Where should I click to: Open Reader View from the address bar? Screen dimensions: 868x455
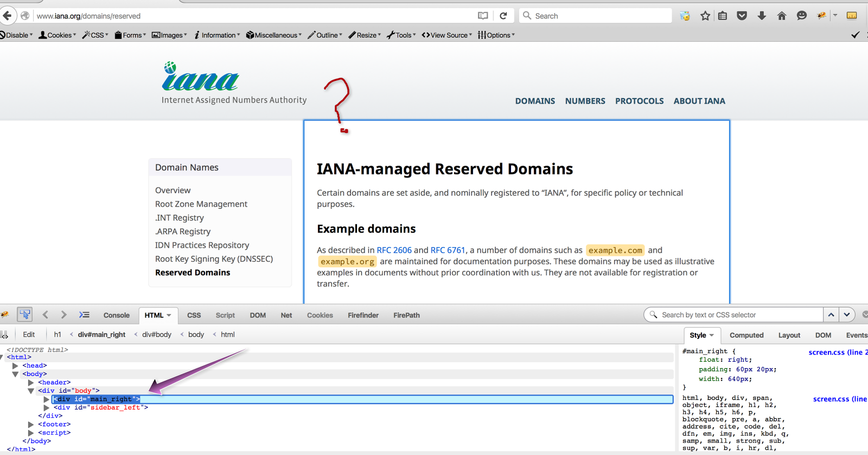coord(483,16)
